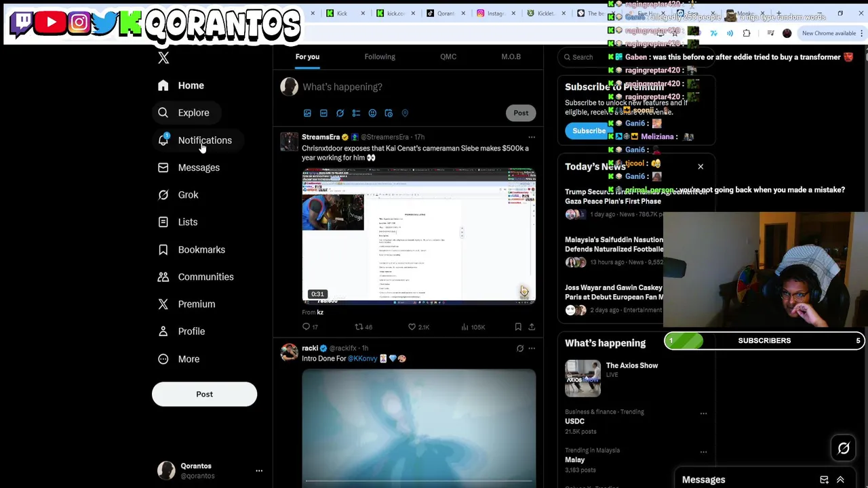This screenshot has height=488, width=868.
Task: Expand the Messages drawer
Action: 840,480
